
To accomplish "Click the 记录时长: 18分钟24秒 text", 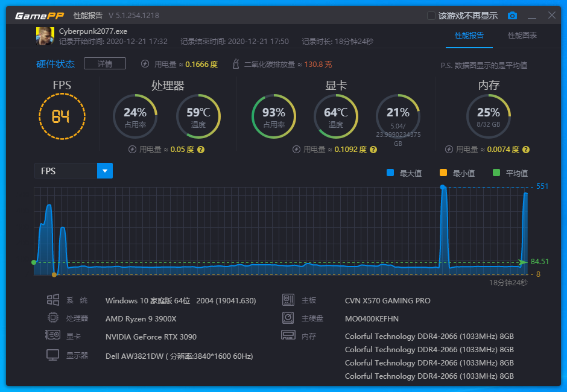I will [337, 42].
